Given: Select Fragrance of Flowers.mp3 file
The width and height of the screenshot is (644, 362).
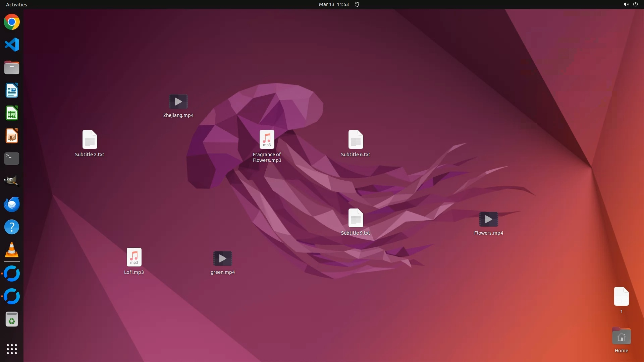Looking at the screenshot, I should pyautogui.click(x=267, y=140).
